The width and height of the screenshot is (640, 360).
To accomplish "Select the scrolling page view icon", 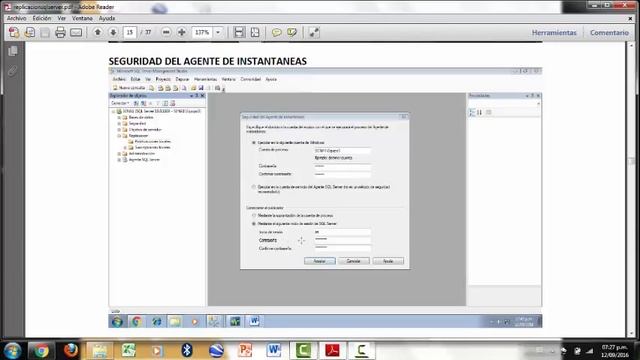I will point(239,32).
